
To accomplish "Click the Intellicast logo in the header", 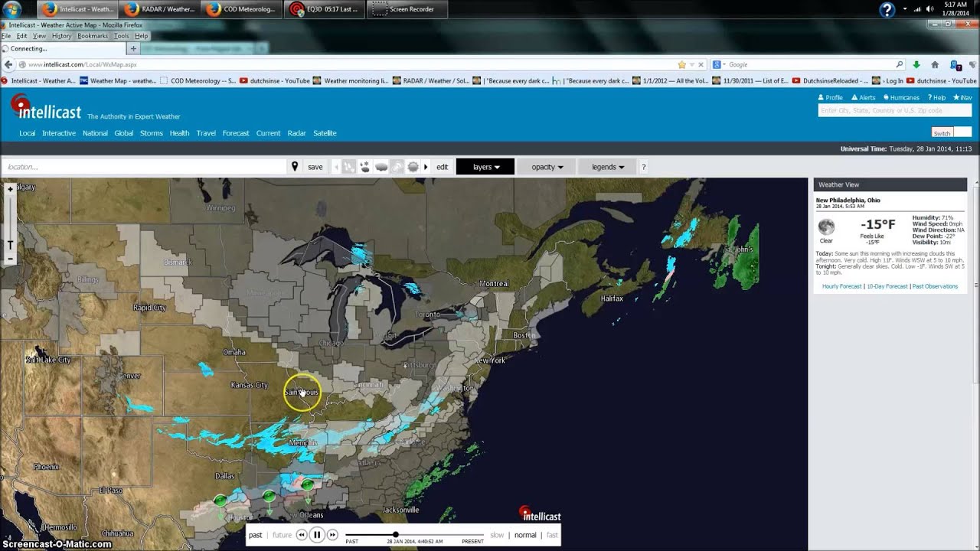I will (x=46, y=108).
